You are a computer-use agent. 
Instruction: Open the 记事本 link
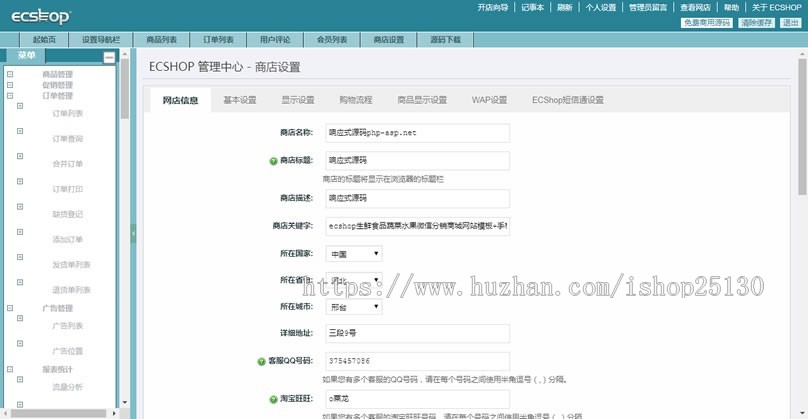click(x=532, y=7)
